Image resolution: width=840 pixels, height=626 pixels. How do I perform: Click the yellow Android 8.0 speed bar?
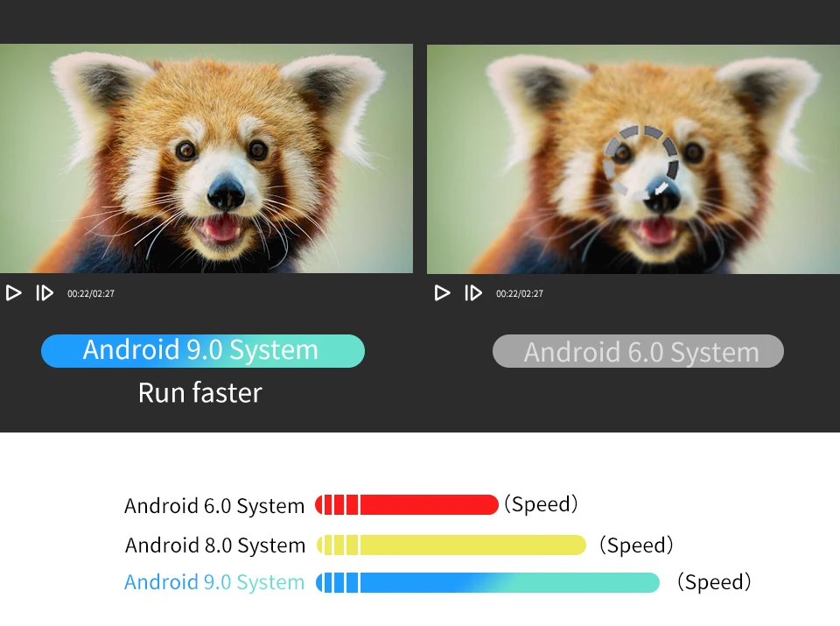tap(451, 545)
